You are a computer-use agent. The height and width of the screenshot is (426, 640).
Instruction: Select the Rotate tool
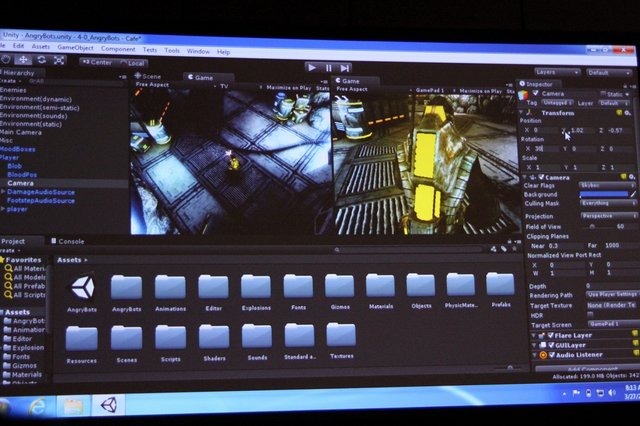[41, 60]
